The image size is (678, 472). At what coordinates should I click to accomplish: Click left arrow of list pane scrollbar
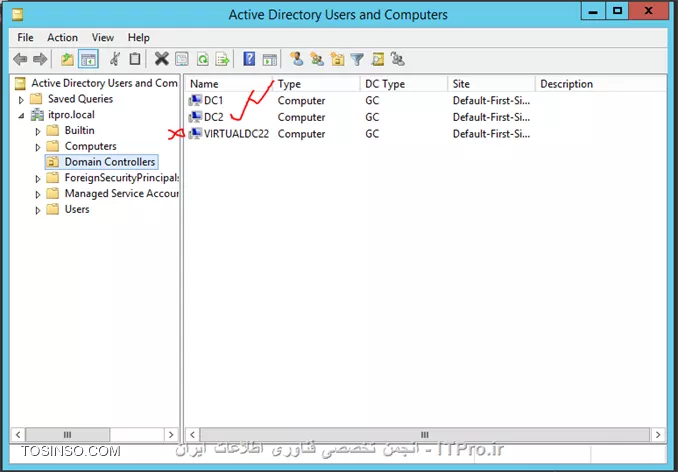pos(192,434)
